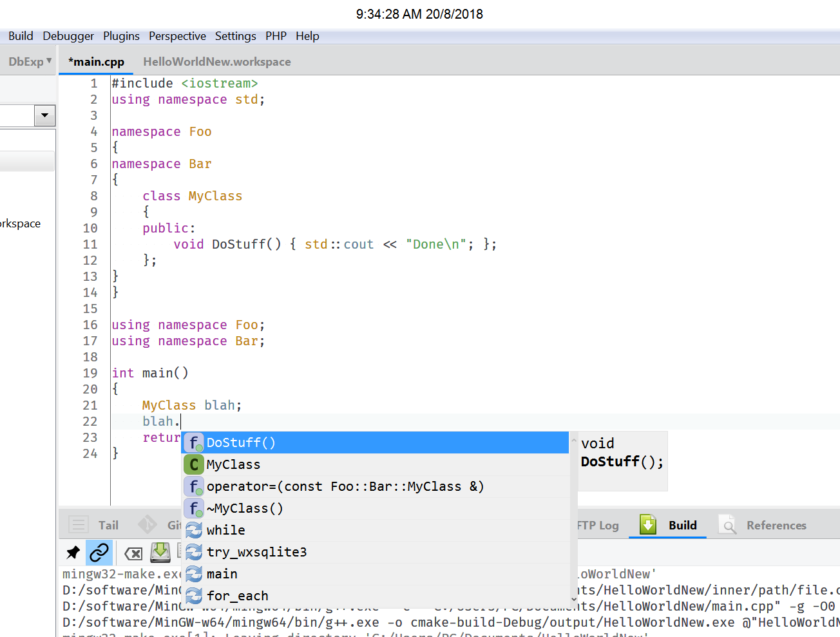Screen dimensions: 840x637
Task: Click the clear output icon in Build pane
Action: 133,552
